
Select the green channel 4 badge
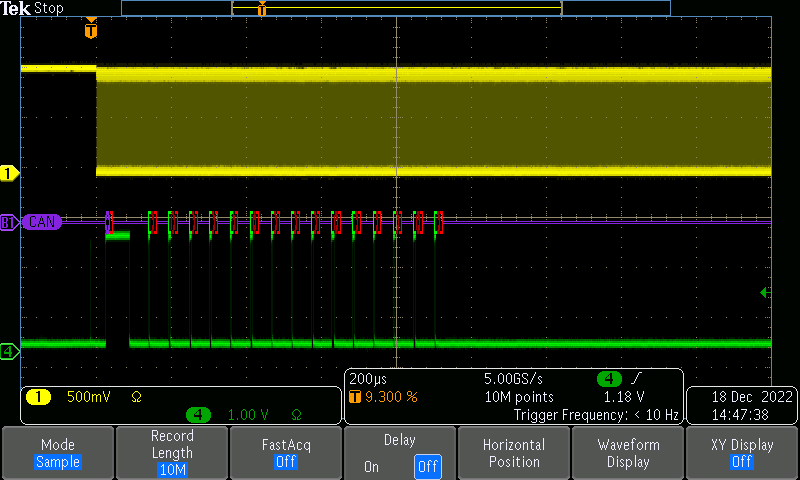198,415
